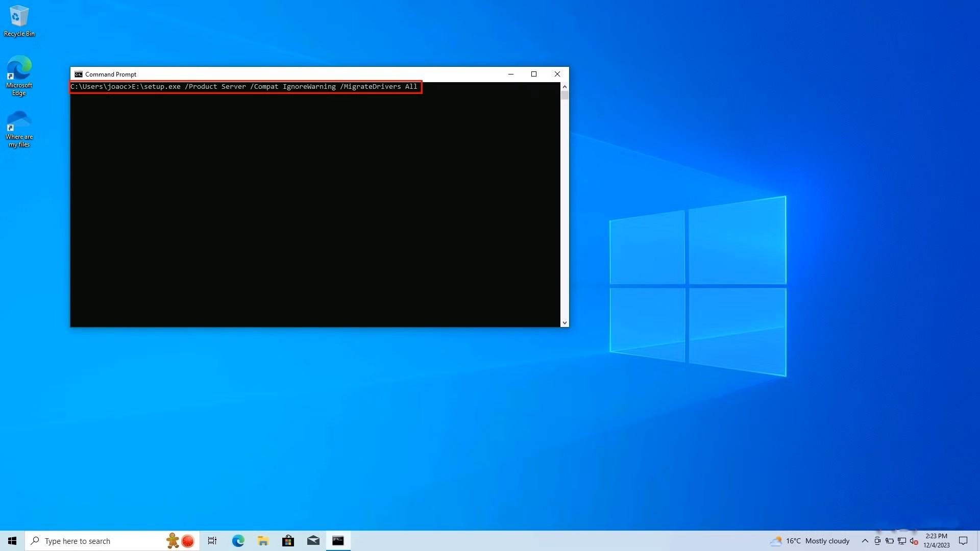Open File Explorer from the taskbar
The image size is (980, 551).
[263, 541]
